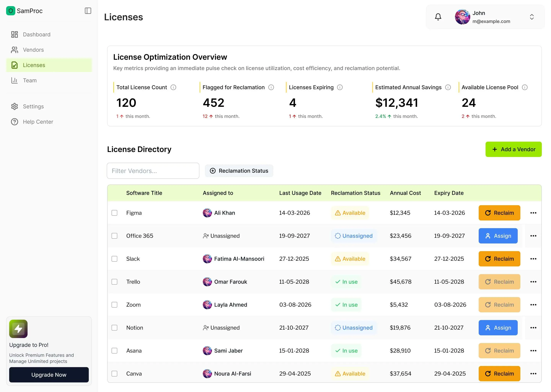Image resolution: width=551 pixels, height=392 pixels.
Task: Click the Add a Vendor button
Action: pos(513,149)
